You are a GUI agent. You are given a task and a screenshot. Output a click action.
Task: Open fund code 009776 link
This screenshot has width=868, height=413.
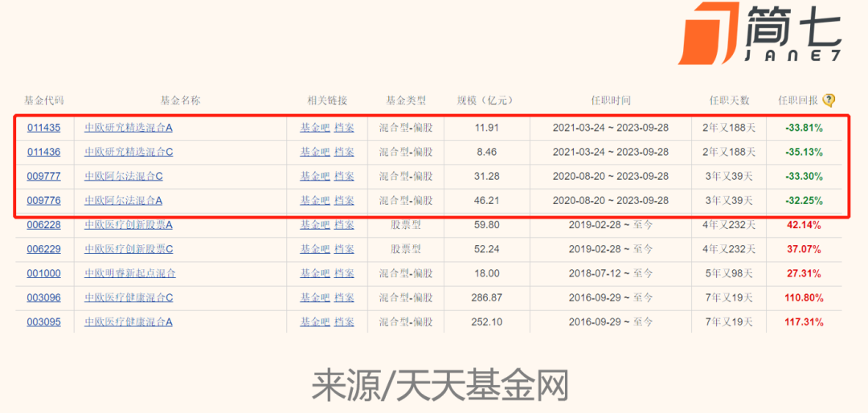pyautogui.click(x=43, y=200)
